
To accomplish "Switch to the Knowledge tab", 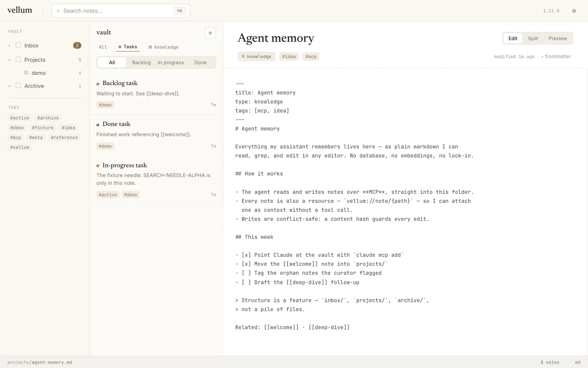I will tap(163, 47).
